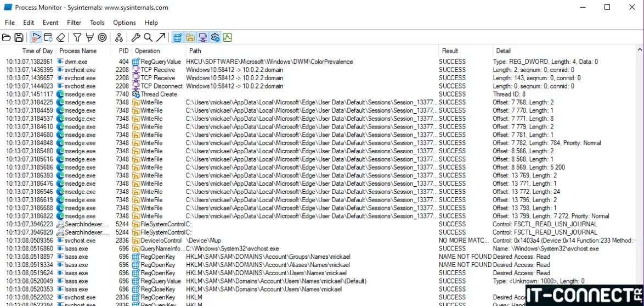Open the Event menu
The height and width of the screenshot is (306, 644).
pos(50,23)
